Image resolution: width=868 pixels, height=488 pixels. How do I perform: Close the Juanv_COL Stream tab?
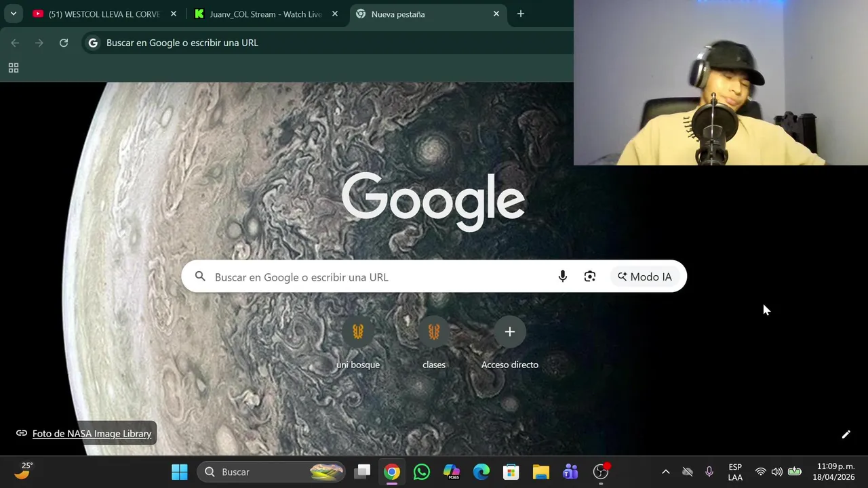(x=335, y=14)
